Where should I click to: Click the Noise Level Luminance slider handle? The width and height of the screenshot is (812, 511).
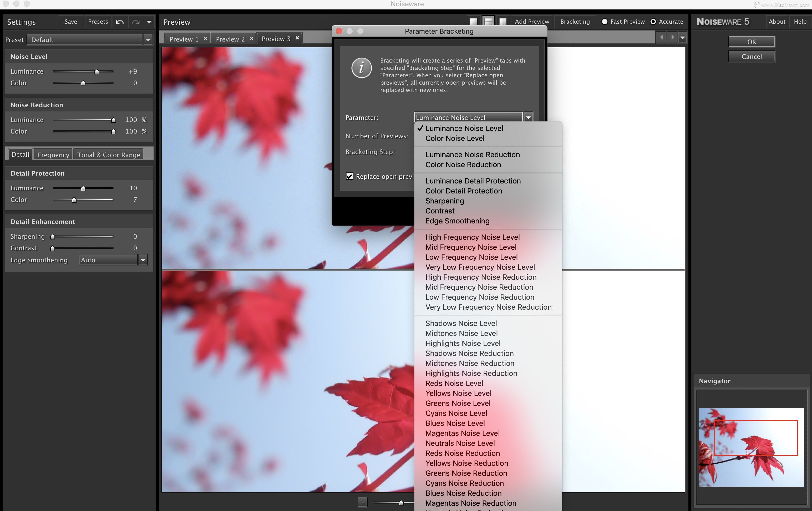[97, 71]
